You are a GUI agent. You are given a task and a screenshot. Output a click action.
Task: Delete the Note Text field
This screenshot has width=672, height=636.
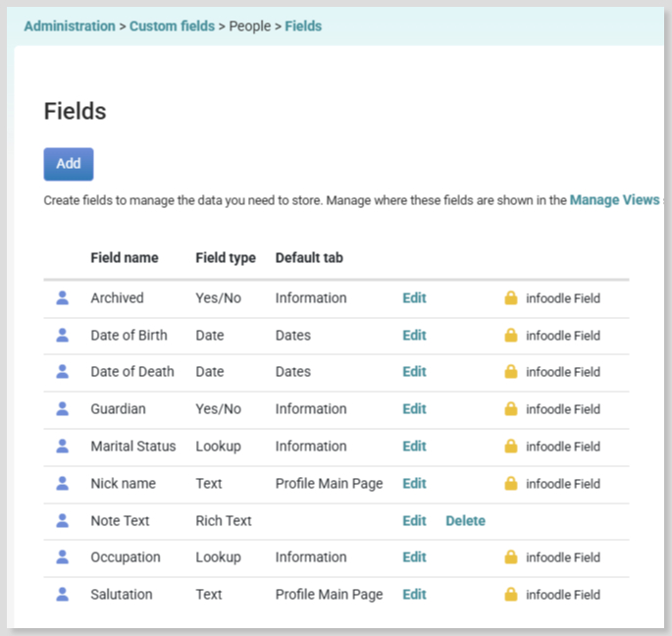[x=465, y=520]
